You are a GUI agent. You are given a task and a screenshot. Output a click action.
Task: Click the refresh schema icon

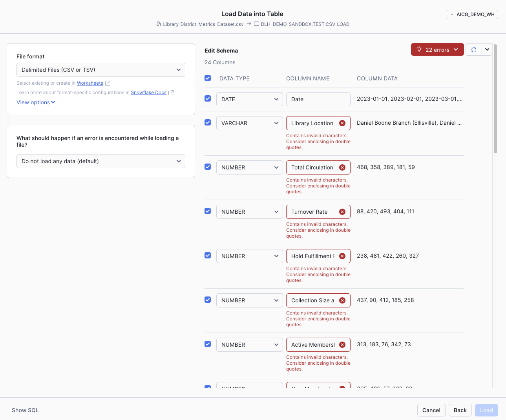tap(474, 50)
